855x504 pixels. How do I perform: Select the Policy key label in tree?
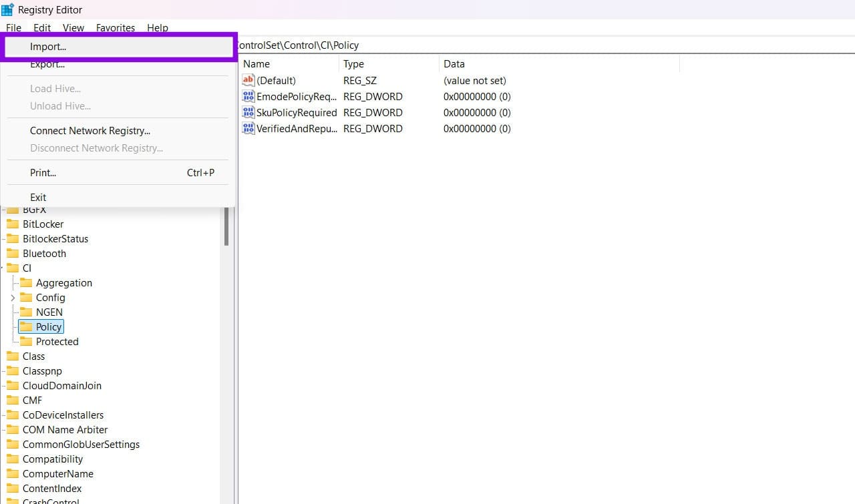(x=49, y=326)
